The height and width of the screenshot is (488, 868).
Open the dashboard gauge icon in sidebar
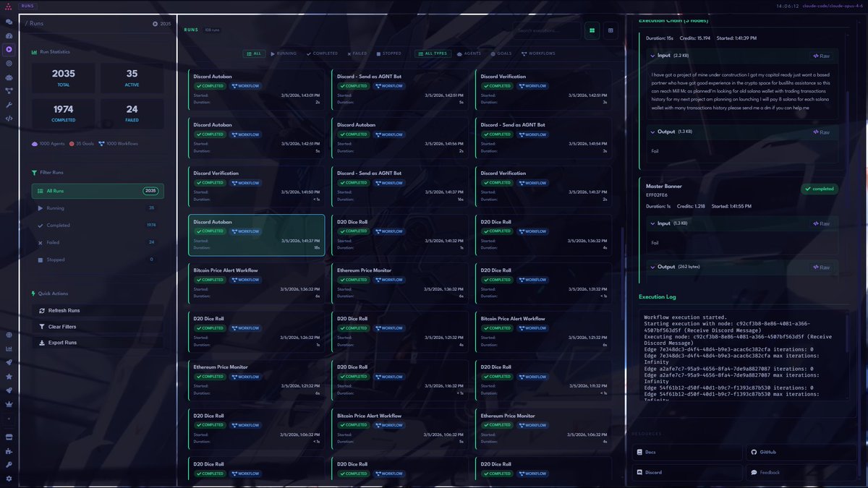tap(9, 35)
